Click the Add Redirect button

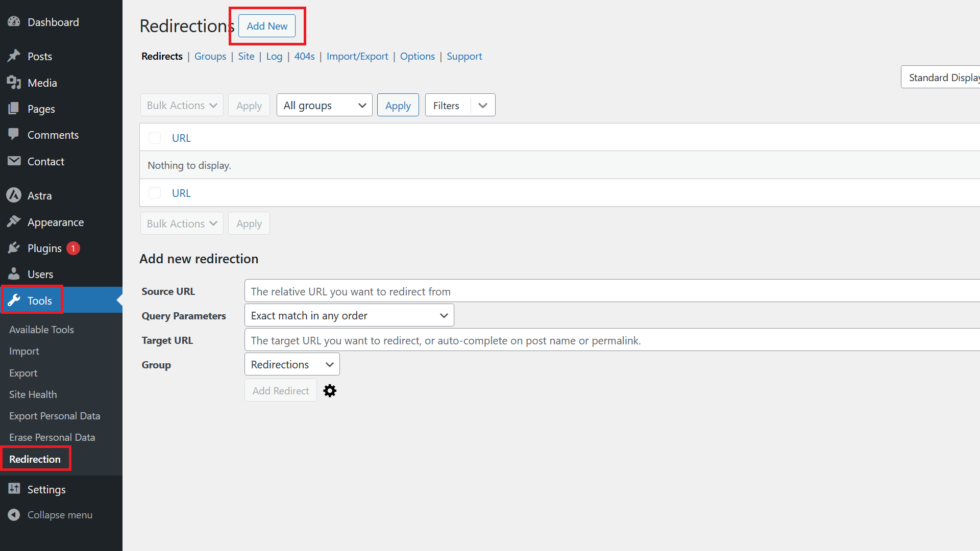pyautogui.click(x=281, y=390)
